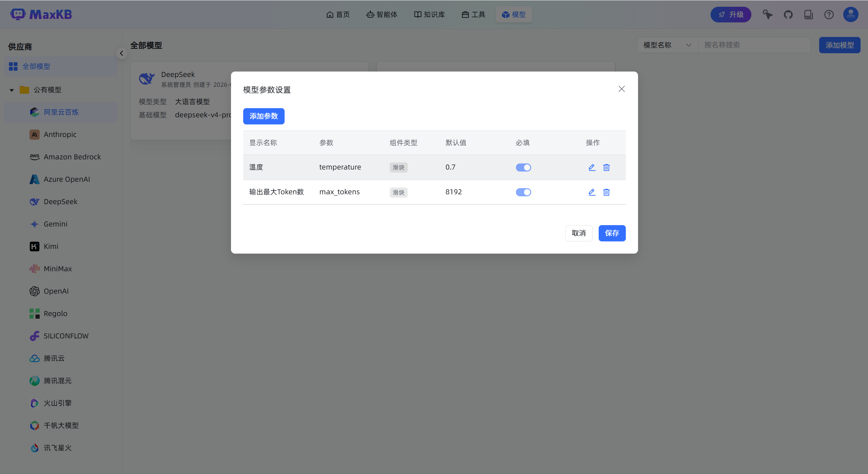The width and height of the screenshot is (868, 474).
Task: Go to 工具 tab
Action: [474, 15]
